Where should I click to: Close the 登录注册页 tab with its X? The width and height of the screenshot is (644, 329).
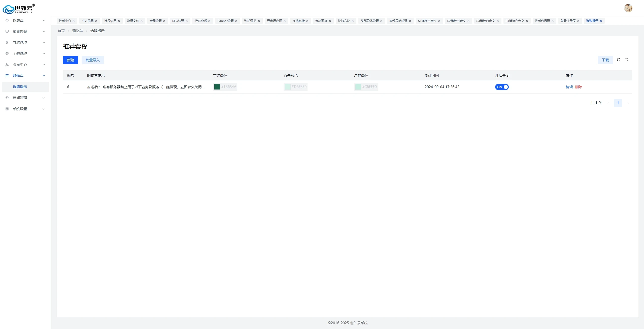click(x=578, y=21)
